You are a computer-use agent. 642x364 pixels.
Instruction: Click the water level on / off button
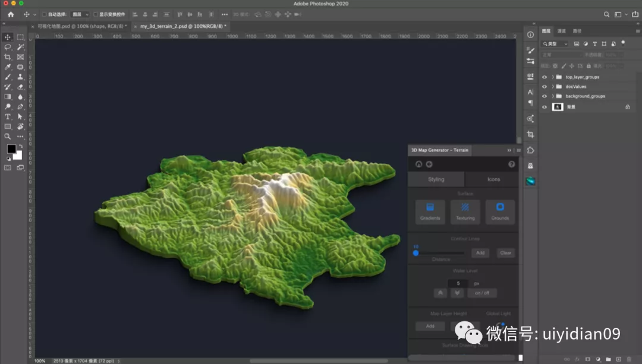(481, 293)
